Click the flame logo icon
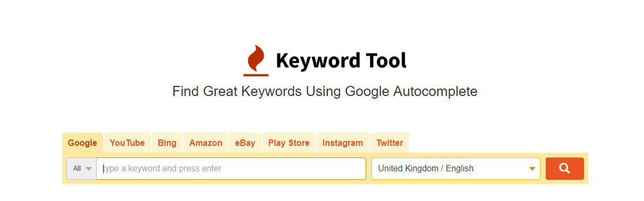 [x=256, y=60]
